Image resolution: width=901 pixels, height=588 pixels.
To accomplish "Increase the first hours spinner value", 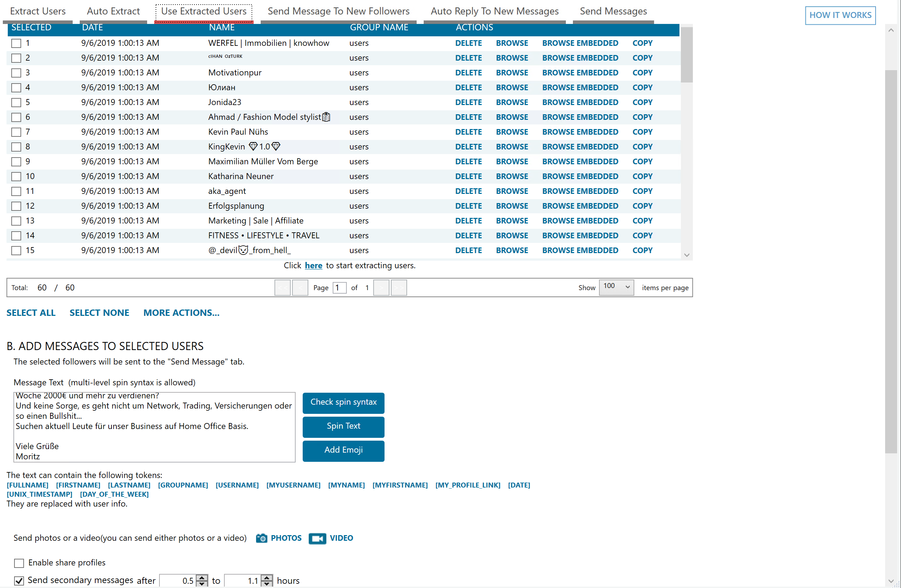I will click(x=202, y=577).
